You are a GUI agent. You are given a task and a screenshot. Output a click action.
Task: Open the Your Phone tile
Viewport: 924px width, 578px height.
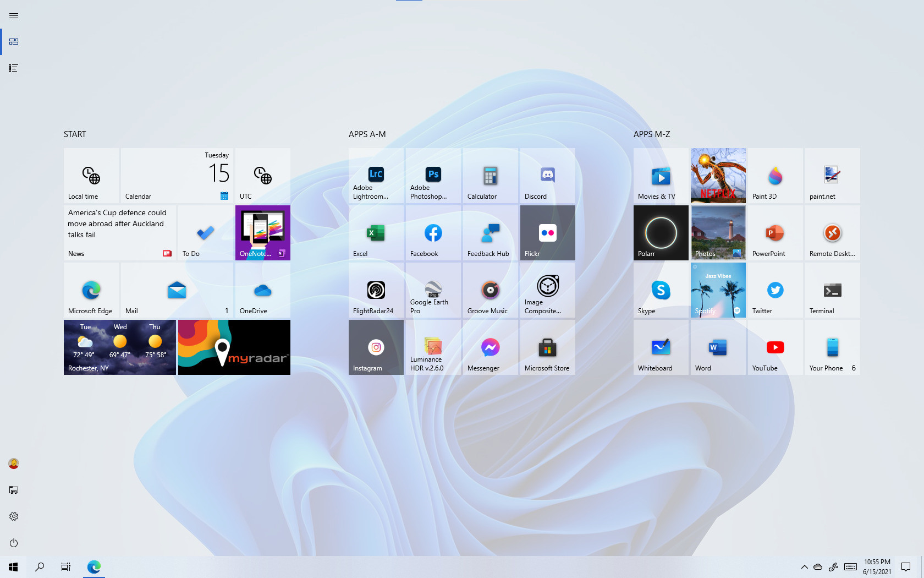point(833,347)
